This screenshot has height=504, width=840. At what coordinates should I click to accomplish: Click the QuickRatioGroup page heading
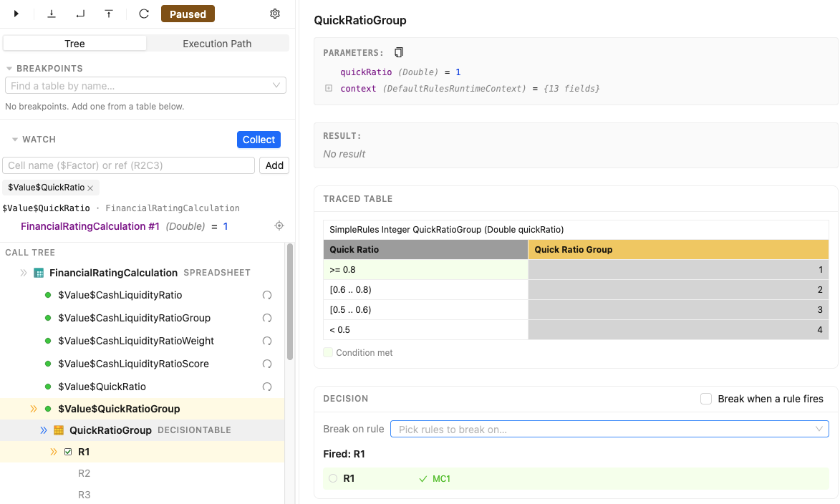coord(360,20)
